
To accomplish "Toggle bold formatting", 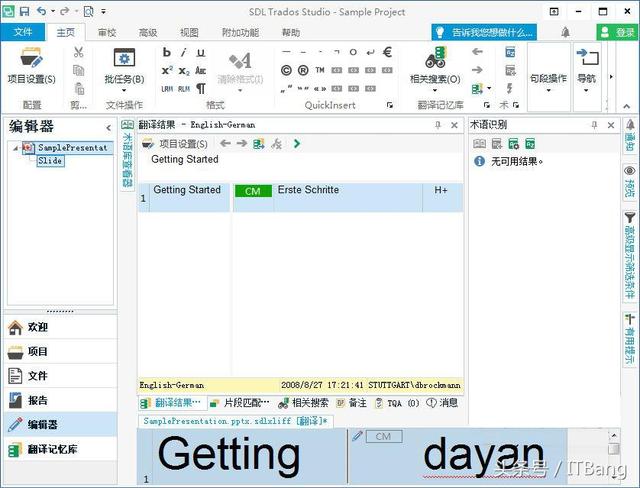I will click(x=167, y=52).
